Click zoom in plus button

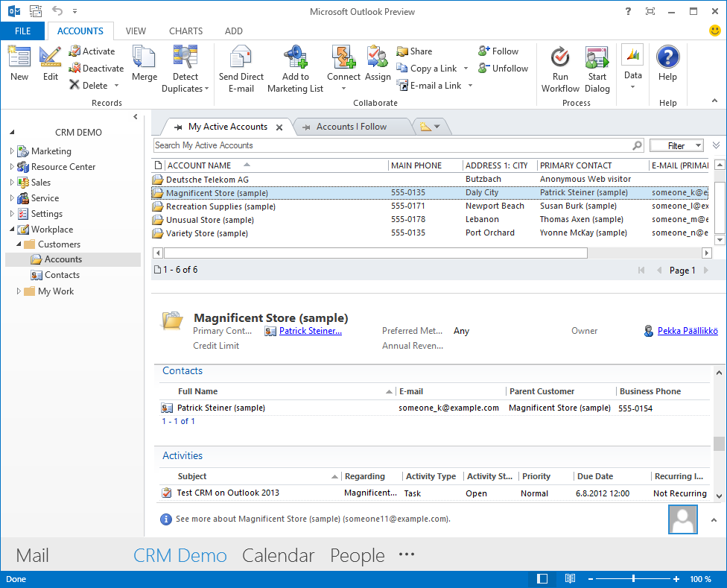pyautogui.click(x=676, y=579)
